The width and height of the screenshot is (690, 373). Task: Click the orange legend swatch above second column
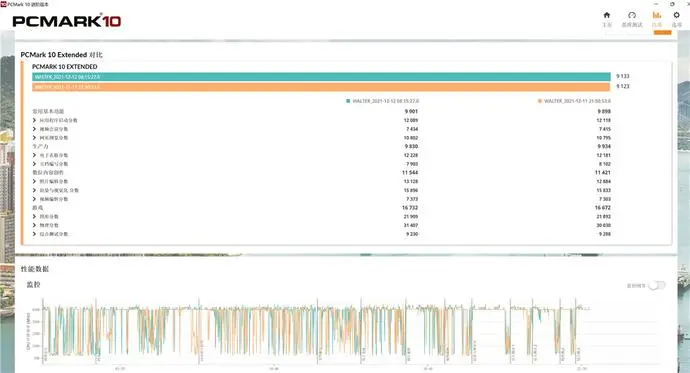point(540,101)
